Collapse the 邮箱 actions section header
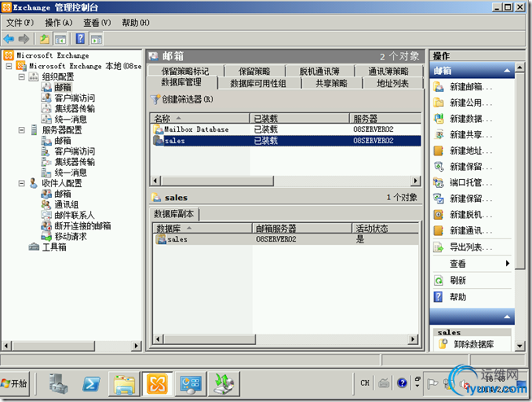This screenshot has width=532, height=402. coord(507,71)
